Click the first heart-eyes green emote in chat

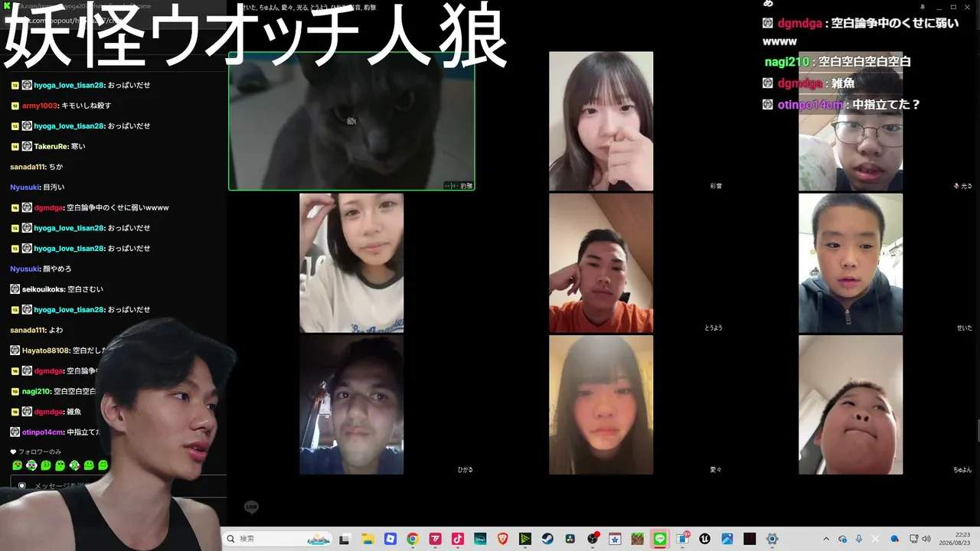pyautogui.click(x=18, y=465)
